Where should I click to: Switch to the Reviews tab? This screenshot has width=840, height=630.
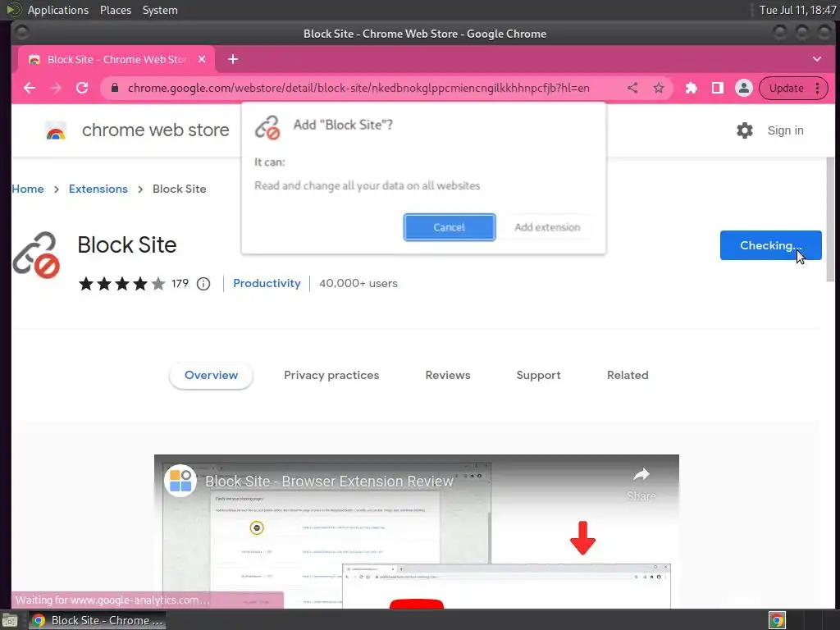pyautogui.click(x=448, y=375)
